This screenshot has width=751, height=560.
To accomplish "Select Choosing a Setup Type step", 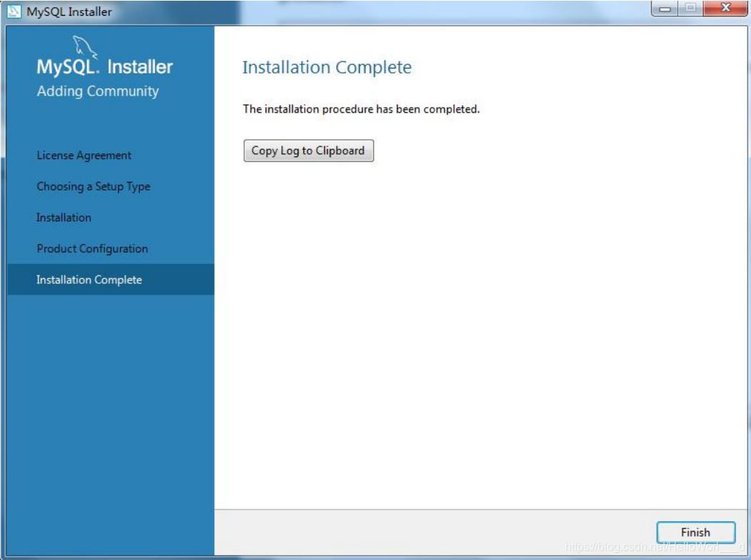I will coord(94,187).
